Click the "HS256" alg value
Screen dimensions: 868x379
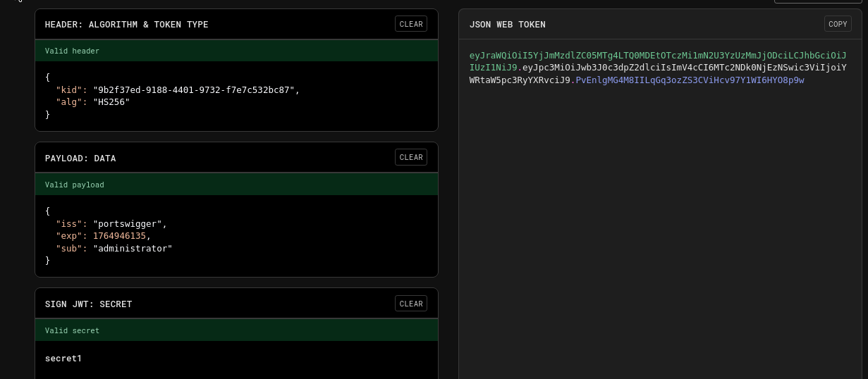coord(111,102)
